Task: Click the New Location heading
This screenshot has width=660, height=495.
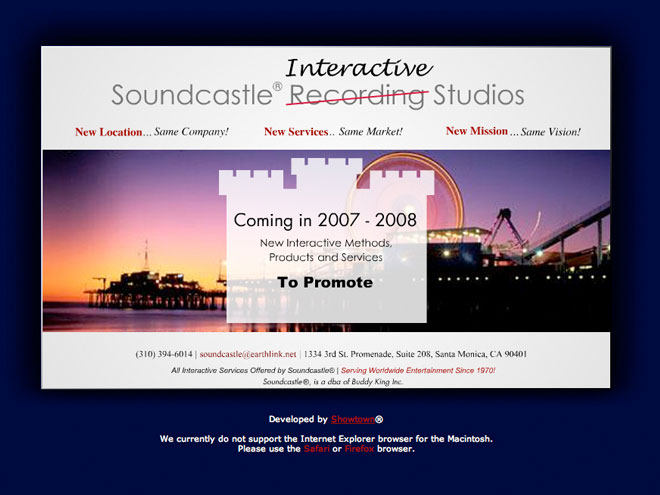Action: pyautogui.click(x=108, y=132)
